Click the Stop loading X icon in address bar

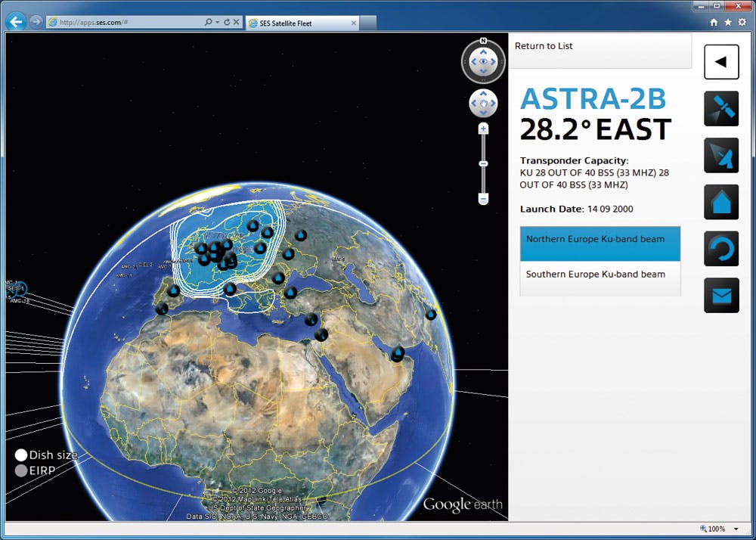pos(236,22)
